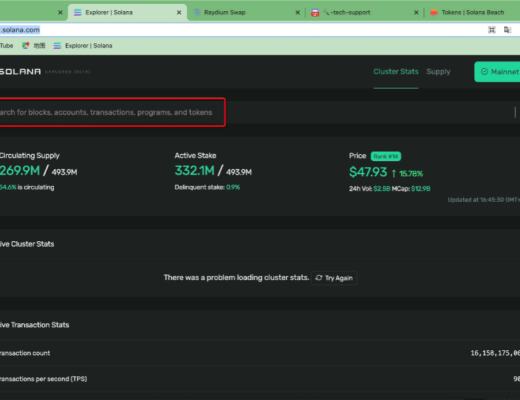520x400 pixels.
Task: Close the tech-support tab
Action: (x=416, y=12)
